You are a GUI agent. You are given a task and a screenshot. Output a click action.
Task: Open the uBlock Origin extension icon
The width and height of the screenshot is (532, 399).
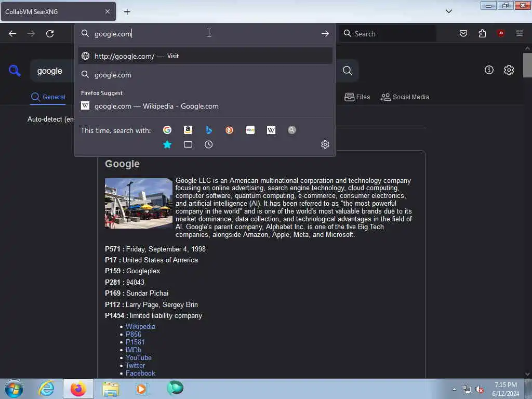tap(501, 33)
